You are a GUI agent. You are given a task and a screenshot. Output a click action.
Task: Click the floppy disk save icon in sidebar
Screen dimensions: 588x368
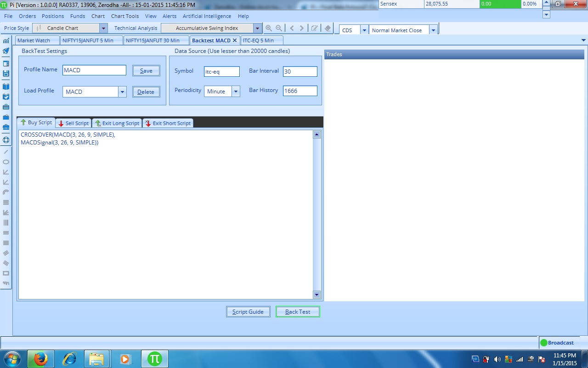pos(6,74)
